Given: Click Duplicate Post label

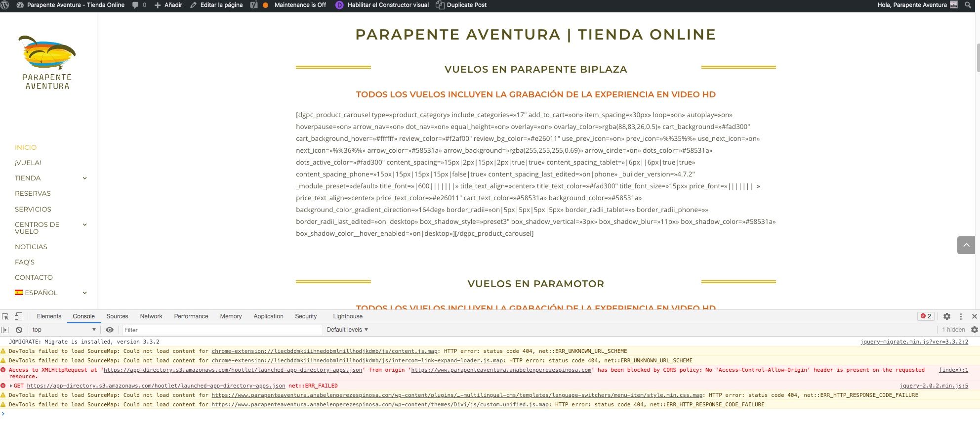Looking at the screenshot, I should pos(467,5).
